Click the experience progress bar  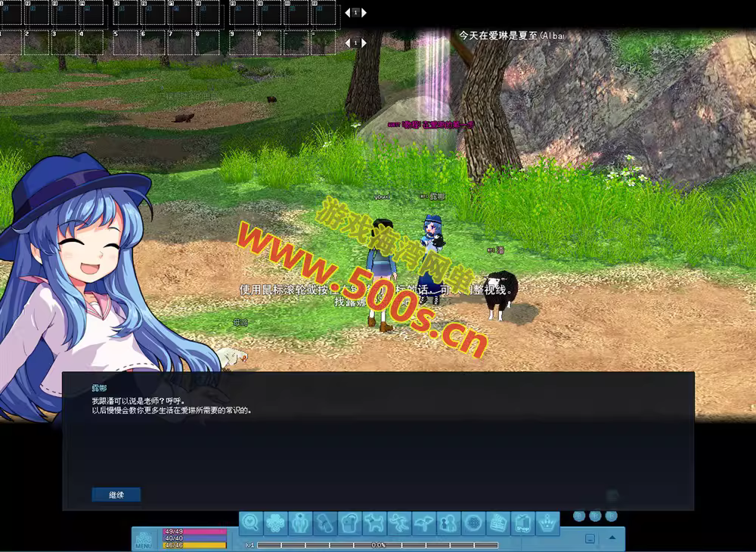coord(378,544)
